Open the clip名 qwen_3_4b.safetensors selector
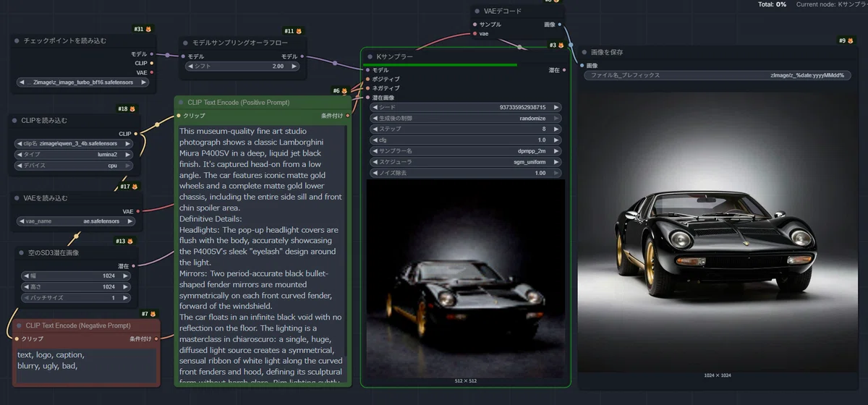The image size is (868, 405). tap(74, 143)
